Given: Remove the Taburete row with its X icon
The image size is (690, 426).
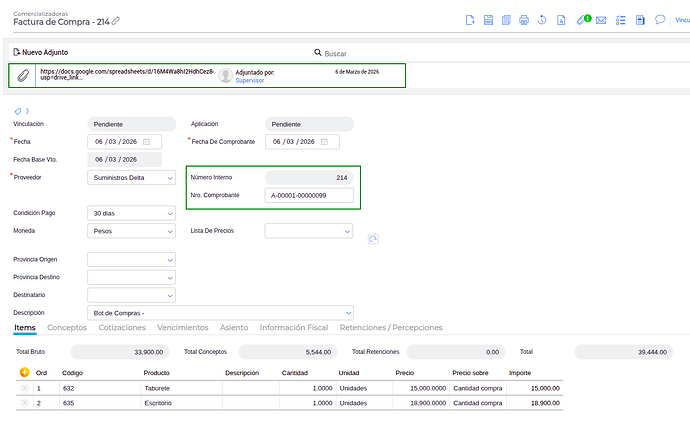Looking at the screenshot, I should (x=25, y=388).
